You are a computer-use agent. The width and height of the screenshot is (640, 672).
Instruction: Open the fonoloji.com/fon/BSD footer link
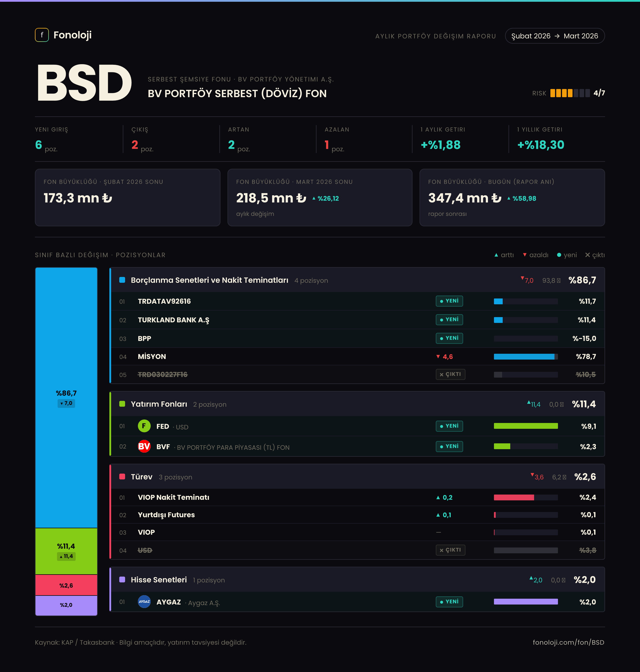tap(568, 642)
